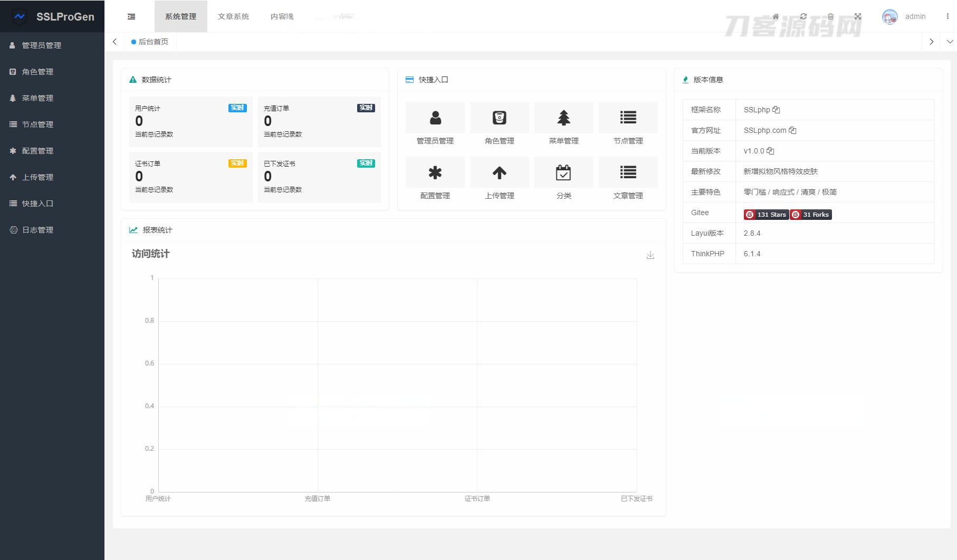This screenshot has height=560, width=957.
Task: Click the 菜单管理 shortcut tree icon
Action: 564,118
